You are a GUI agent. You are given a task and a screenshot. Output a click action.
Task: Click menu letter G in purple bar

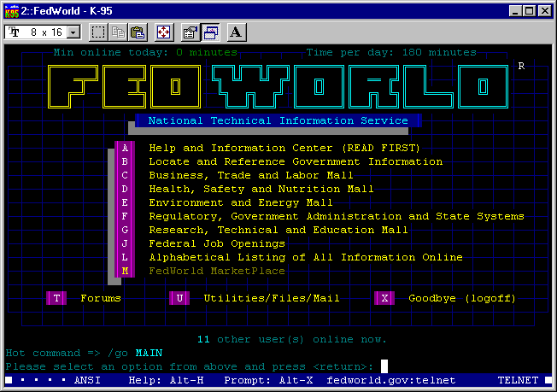125,230
